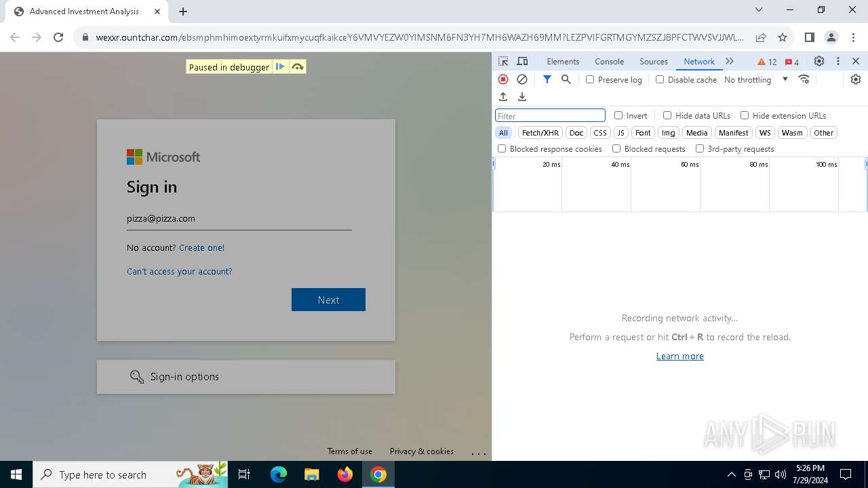Export HAR file download icon
Screen dimensions: 868x488
pyautogui.click(x=522, y=97)
